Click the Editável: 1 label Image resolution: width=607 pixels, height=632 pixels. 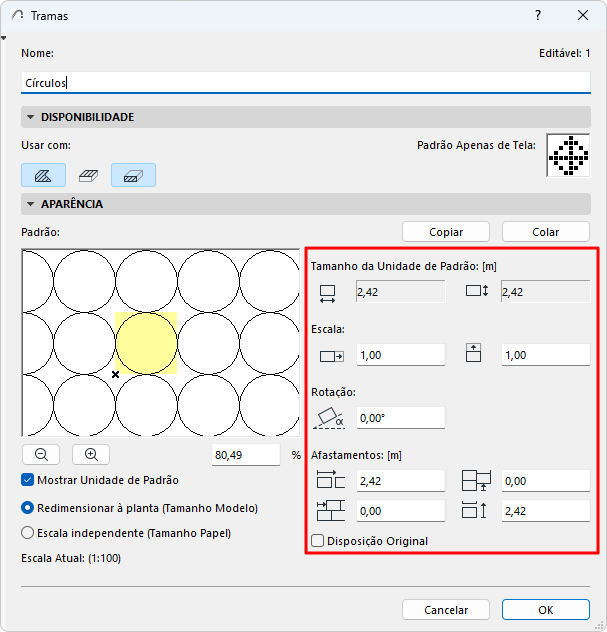coord(564,53)
